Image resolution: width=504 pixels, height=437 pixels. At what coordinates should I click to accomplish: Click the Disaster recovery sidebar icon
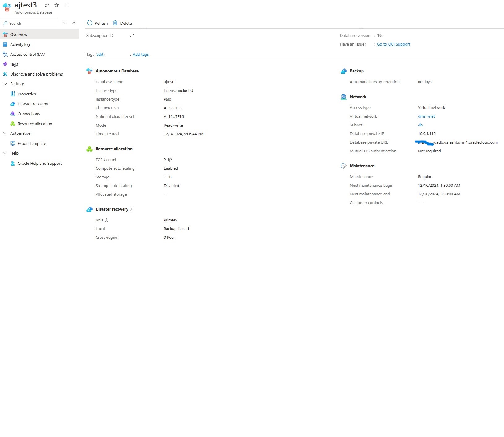[13, 104]
